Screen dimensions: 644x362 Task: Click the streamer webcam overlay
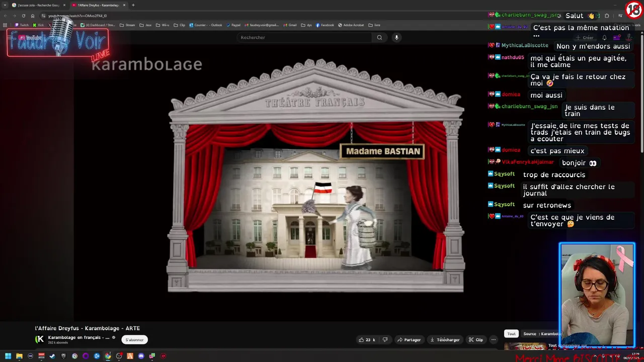point(597,295)
